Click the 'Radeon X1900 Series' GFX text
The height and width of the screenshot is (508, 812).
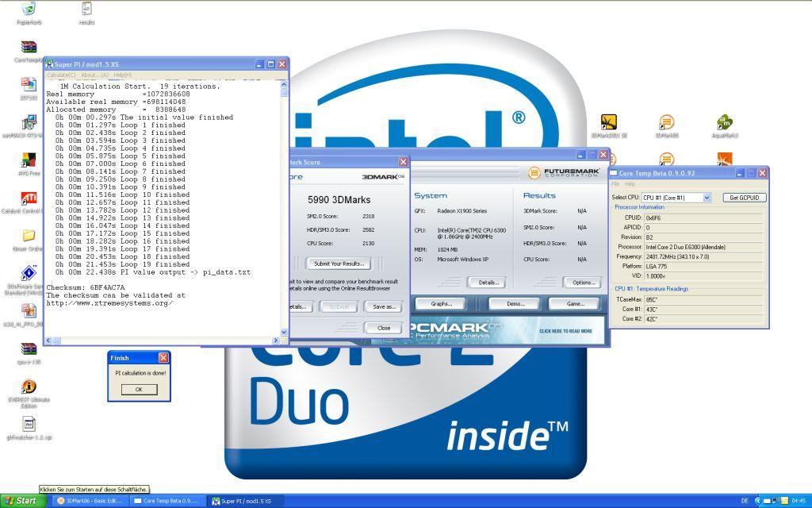tap(462, 211)
